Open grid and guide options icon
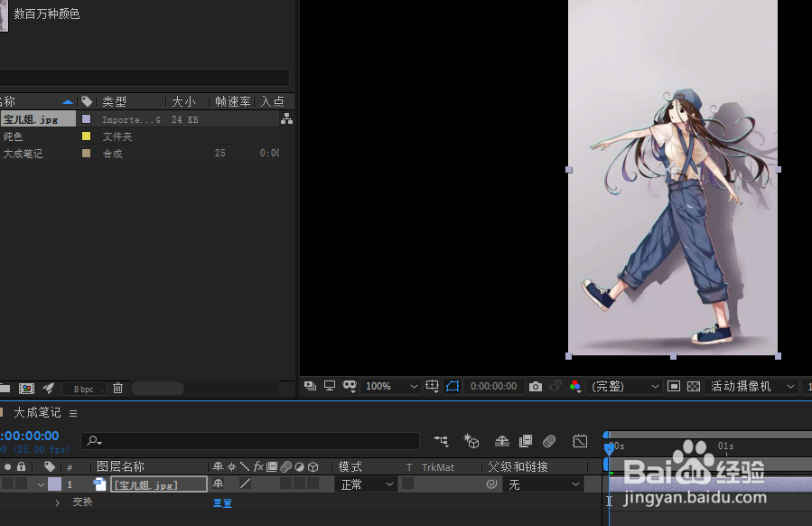Screen dimensions: 812x526 [x=432, y=386]
